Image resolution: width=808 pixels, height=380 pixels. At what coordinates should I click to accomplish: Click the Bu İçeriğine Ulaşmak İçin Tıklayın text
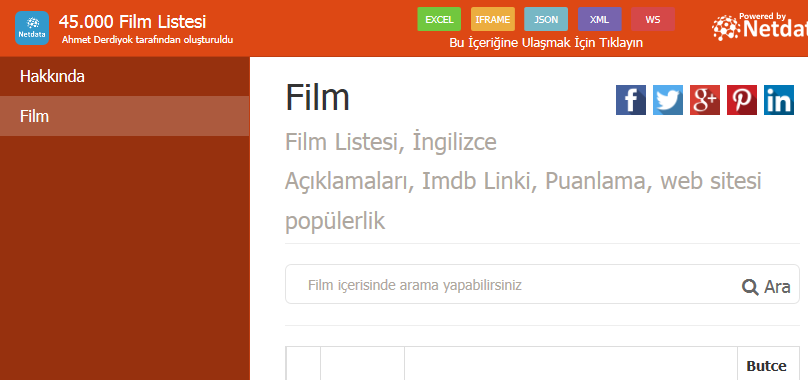pos(546,43)
